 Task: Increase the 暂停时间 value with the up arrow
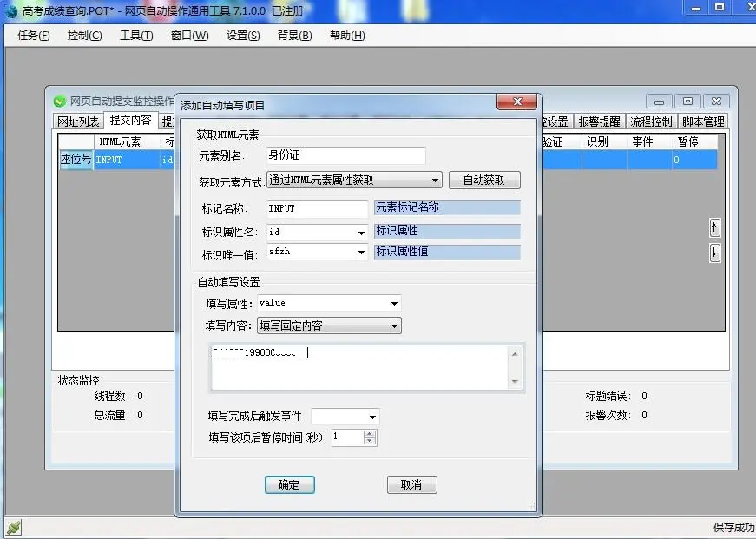tap(370, 433)
